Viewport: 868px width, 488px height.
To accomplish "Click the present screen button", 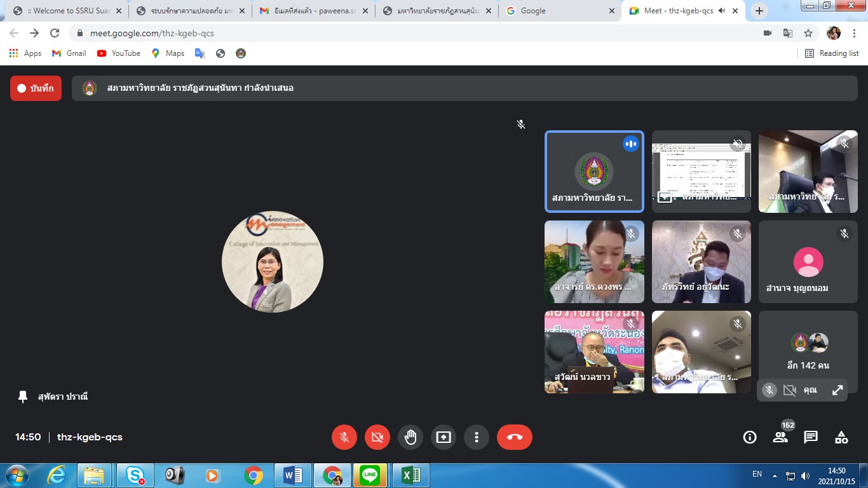I will (x=444, y=437).
